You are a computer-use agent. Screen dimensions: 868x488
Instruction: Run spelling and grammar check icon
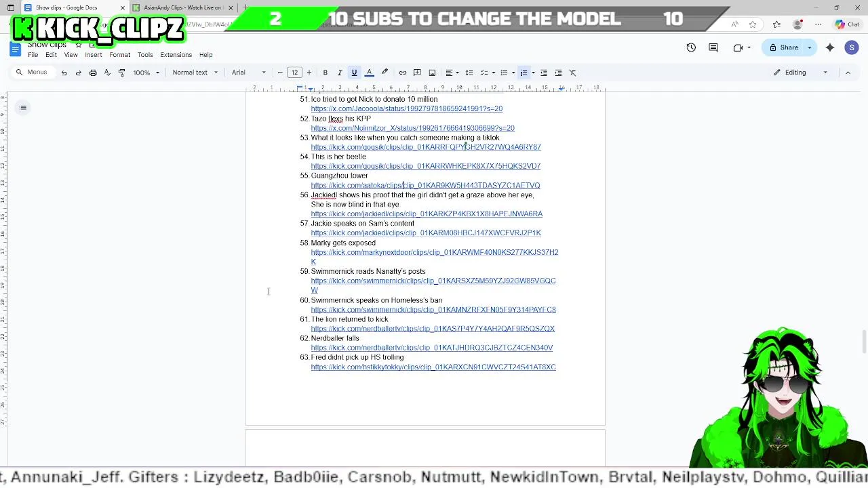pos(107,73)
